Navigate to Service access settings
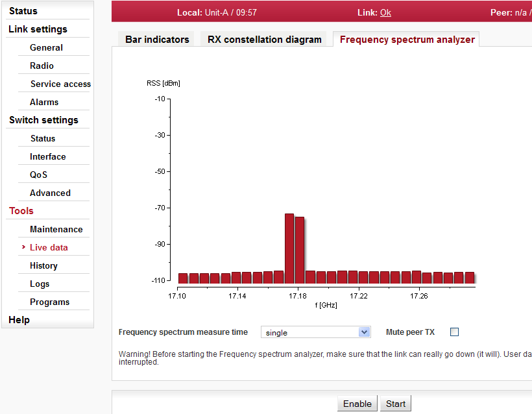532x414 pixels. 60,84
